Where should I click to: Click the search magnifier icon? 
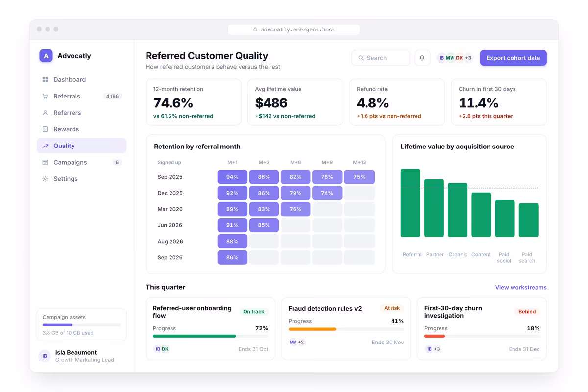click(361, 58)
